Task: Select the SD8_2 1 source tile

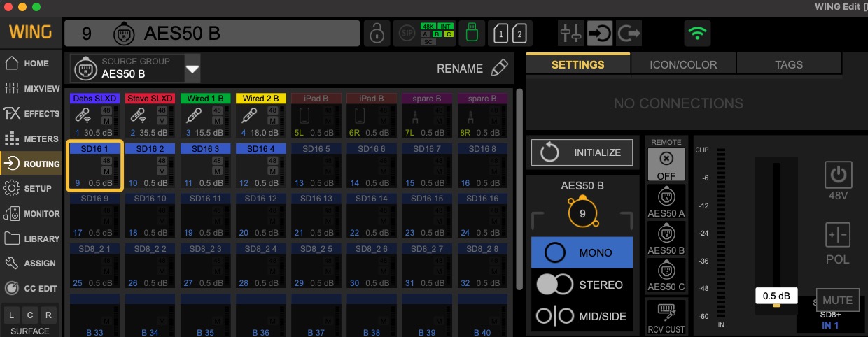Action: [94, 266]
